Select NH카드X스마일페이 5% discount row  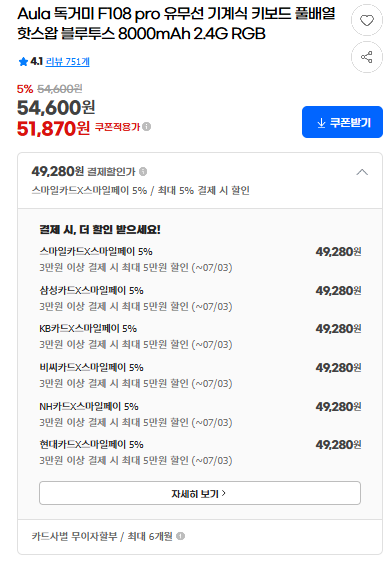click(200, 414)
